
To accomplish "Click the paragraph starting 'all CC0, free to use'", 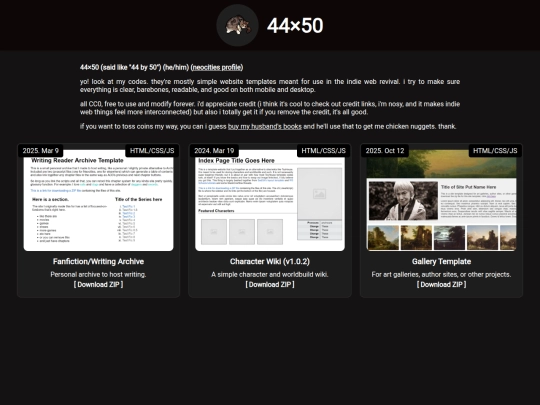I will (270, 108).
